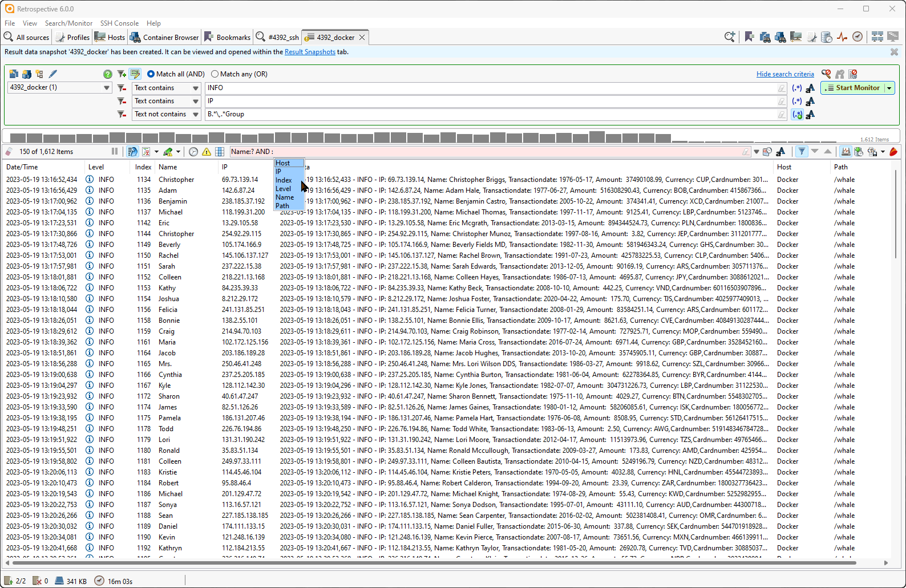Expand the Start Monitor dropdown arrow
Screen dimensions: 906x588
click(889, 88)
